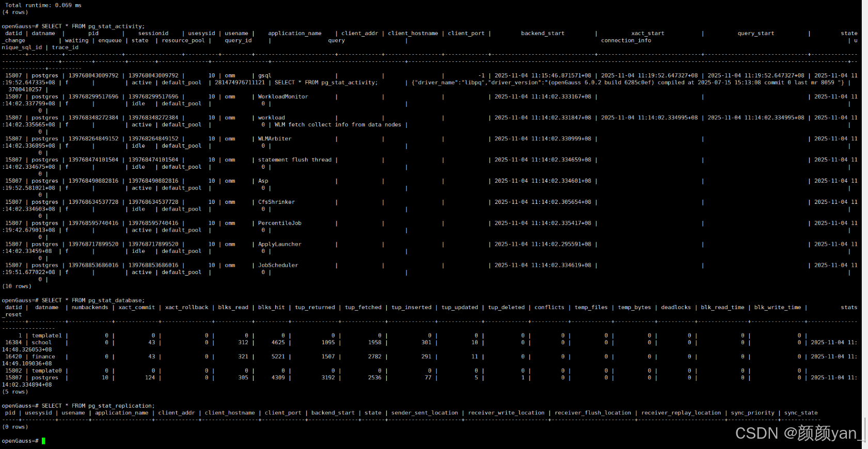The image size is (868, 449).
Task: Click the 'Asp' application name
Action: pos(263,181)
